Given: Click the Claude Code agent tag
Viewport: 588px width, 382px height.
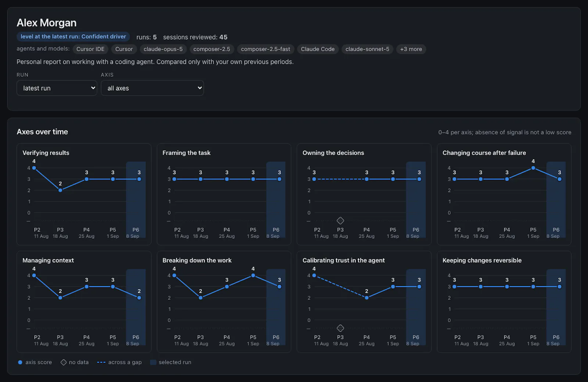Looking at the screenshot, I should 318,49.
